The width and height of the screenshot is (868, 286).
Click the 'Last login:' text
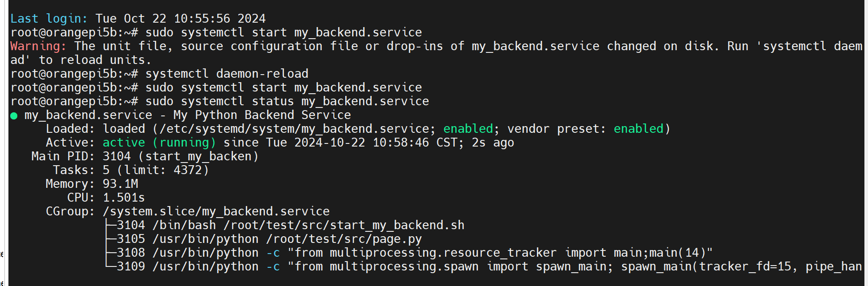coord(49,19)
